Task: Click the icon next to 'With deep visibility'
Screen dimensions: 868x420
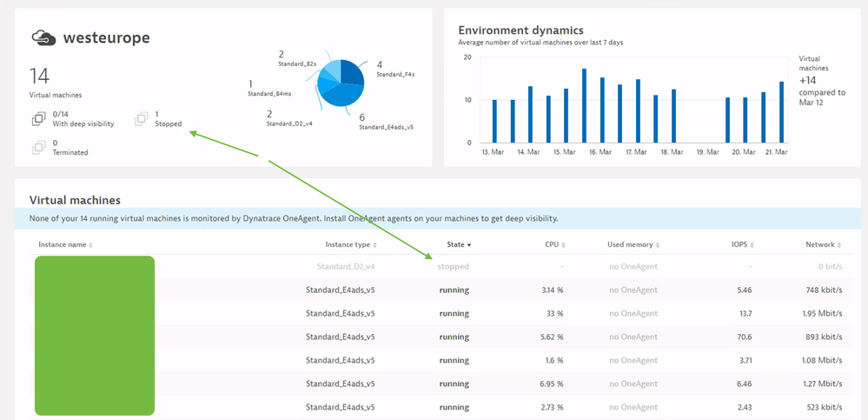Action: [x=37, y=119]
